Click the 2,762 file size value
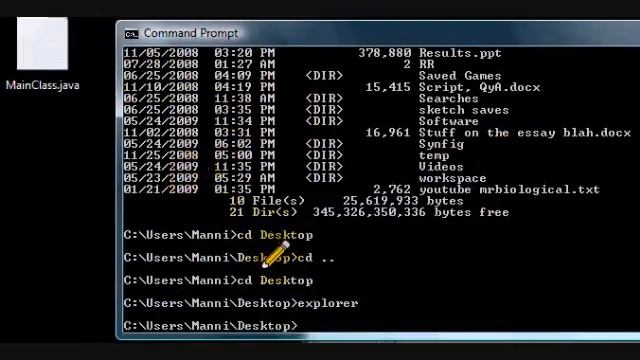Viewport: 640px width, 360px height. [x=392, y=190]
